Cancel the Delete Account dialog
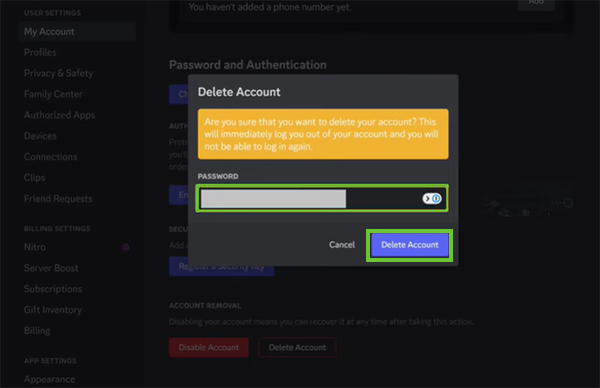 point(342,245)
